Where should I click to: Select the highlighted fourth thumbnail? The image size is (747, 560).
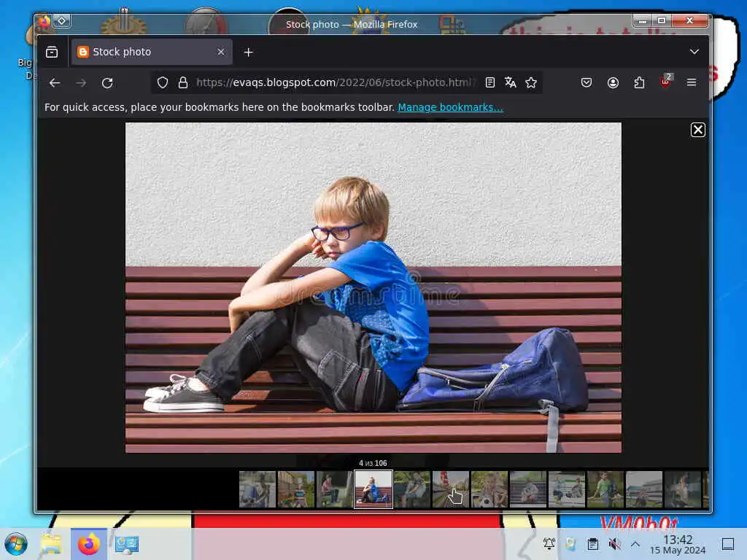[x=373, y=489]
